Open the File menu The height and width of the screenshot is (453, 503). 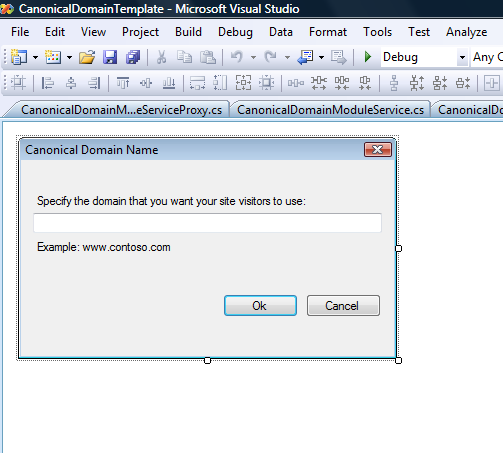click(x=20, y=32)
